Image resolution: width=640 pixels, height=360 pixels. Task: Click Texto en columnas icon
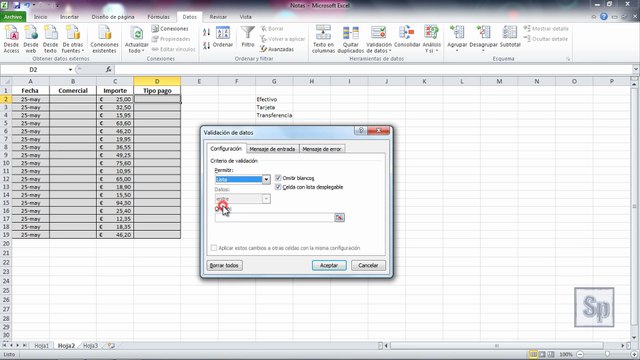coord(323,39)
